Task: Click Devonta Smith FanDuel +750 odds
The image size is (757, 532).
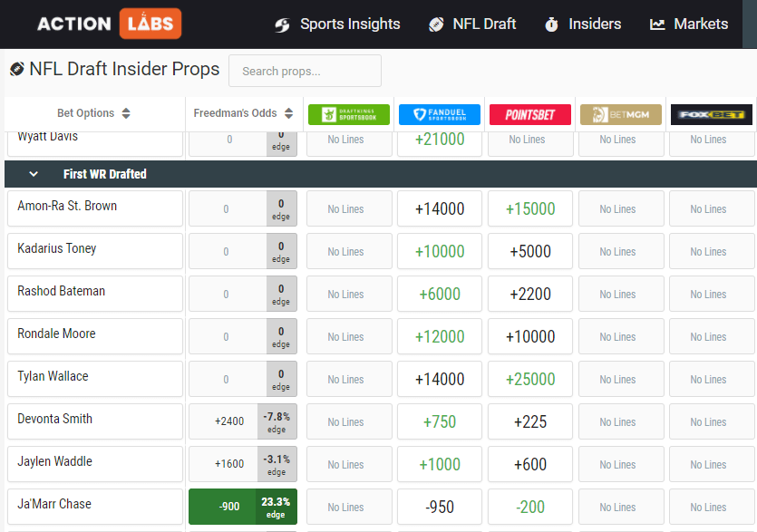Action: click(440, 421)
